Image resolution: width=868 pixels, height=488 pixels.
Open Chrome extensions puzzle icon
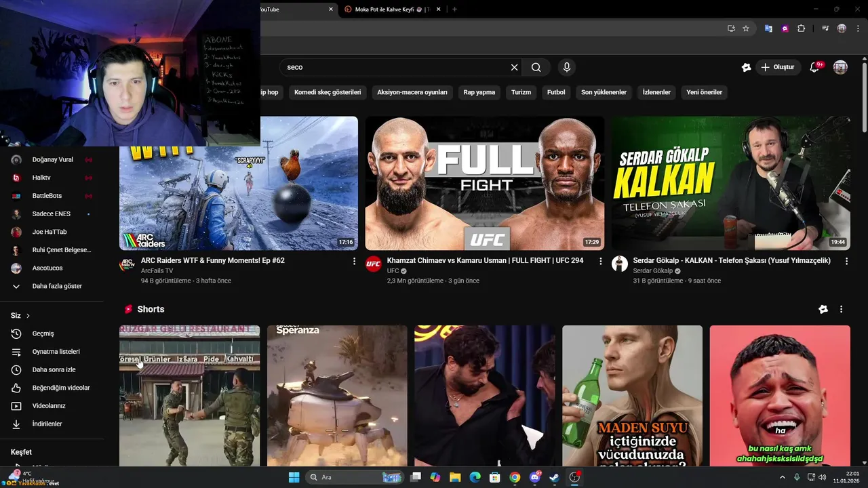(x=801, y=28)
